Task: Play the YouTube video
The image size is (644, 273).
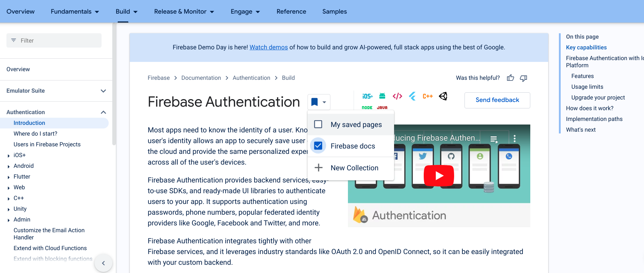Action: tap(439, 176)
